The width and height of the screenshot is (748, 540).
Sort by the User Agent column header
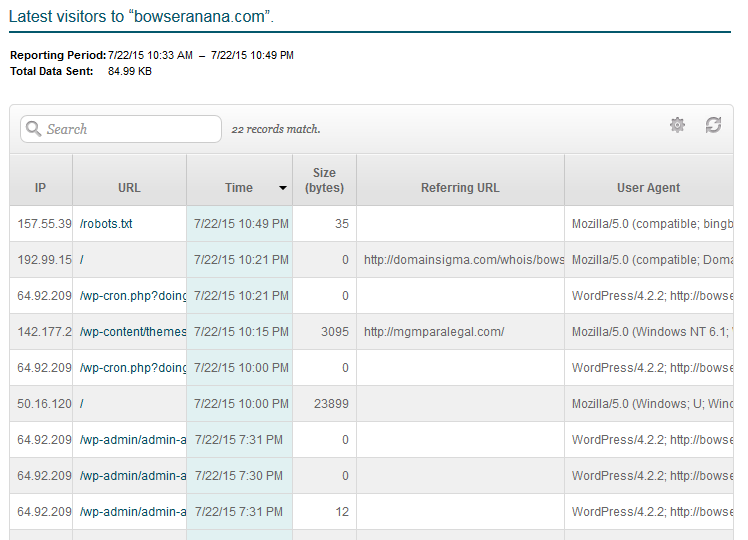click(648, 187)
